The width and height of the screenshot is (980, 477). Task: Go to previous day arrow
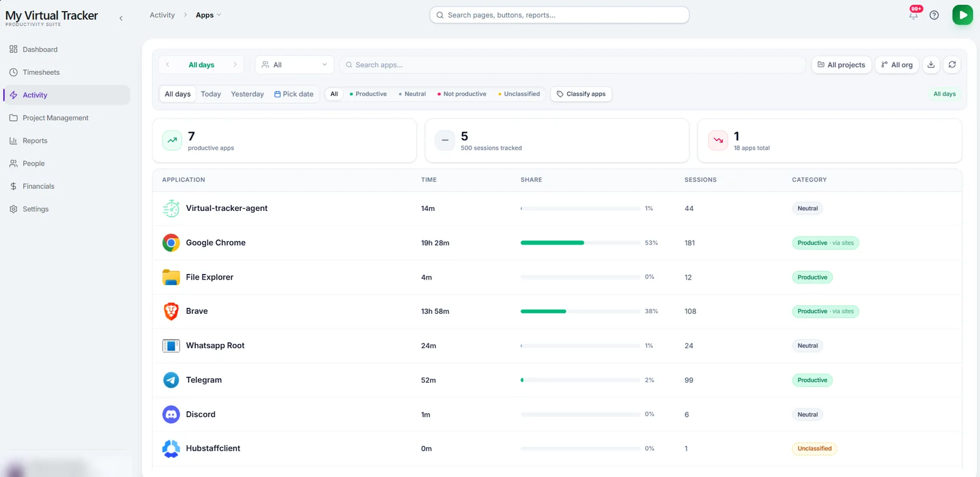point(168,64)
